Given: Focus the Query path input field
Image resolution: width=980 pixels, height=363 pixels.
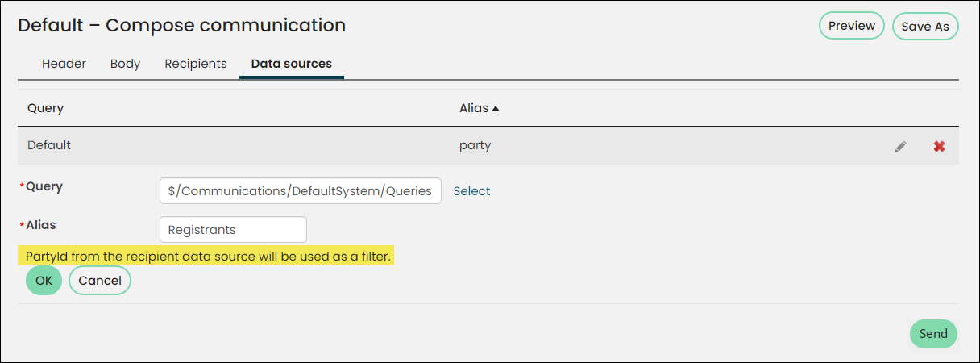Looking at the screenshot, I should pyautogui.click(x=301, y=191).
